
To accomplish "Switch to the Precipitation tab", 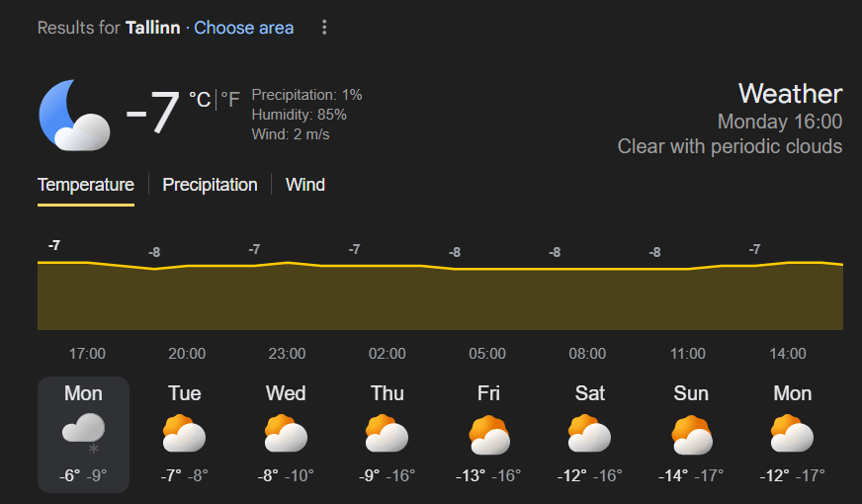I will tap(210, 185).
